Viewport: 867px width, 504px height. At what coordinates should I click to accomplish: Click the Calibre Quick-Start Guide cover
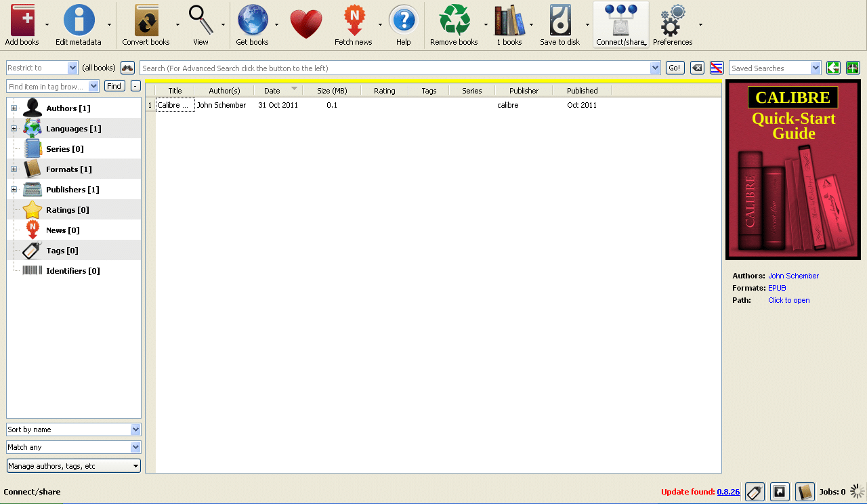tap(792, 169)
